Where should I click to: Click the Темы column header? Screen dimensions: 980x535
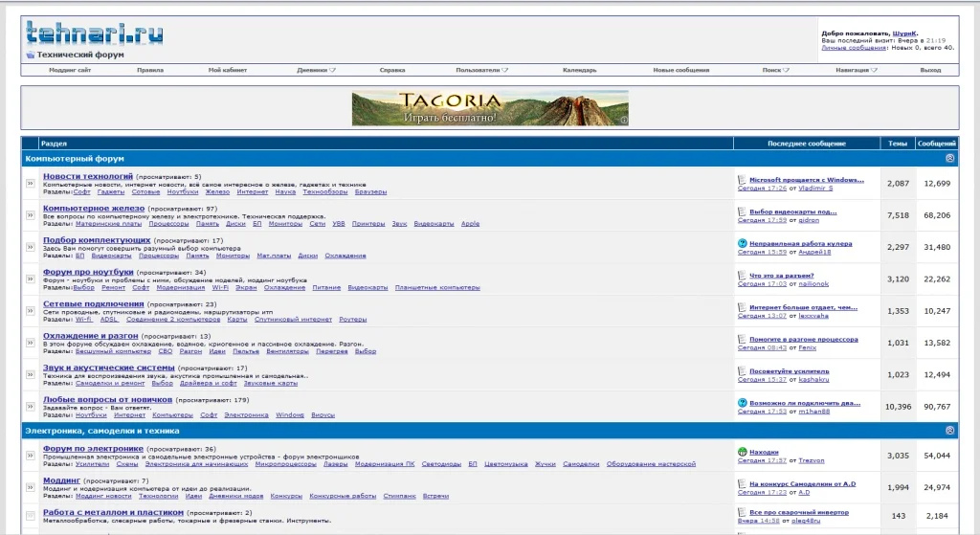[x=898, y=144]
